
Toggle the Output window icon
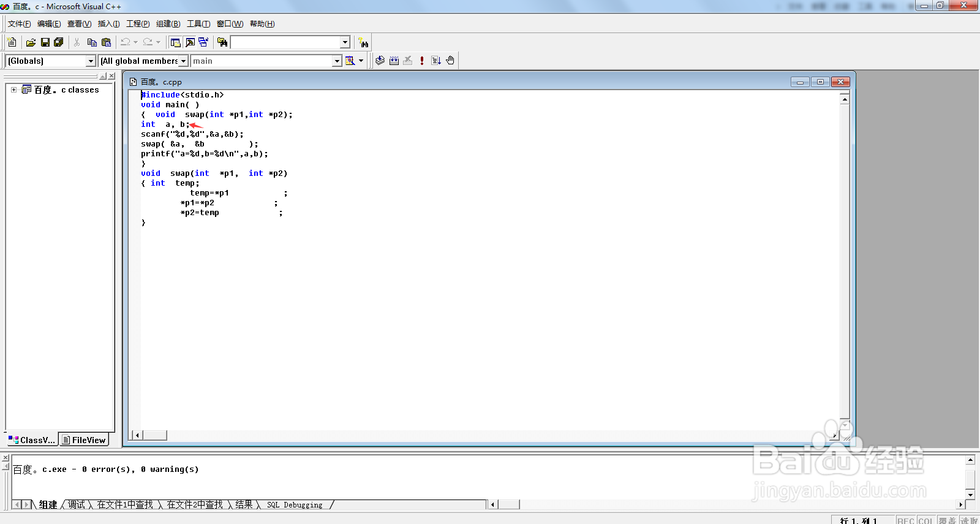[x=190, y=42]
